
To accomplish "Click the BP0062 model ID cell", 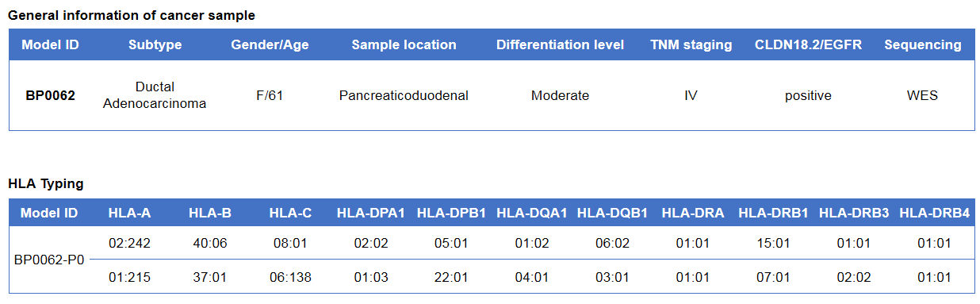I will tap(50, 95).
